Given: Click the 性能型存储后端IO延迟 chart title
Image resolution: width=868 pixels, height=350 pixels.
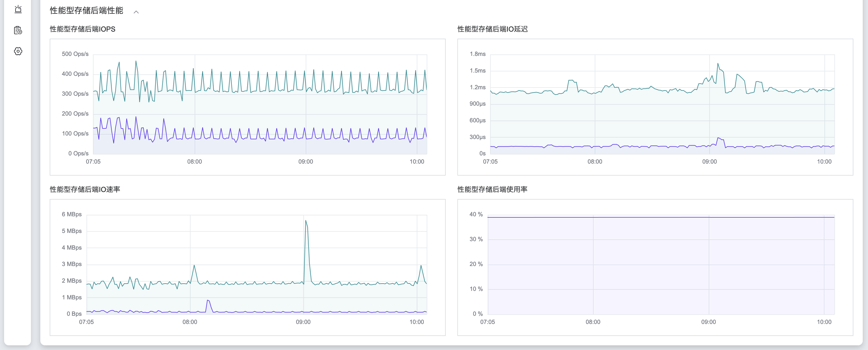Looking at the screenshot, I should point(492,29).
